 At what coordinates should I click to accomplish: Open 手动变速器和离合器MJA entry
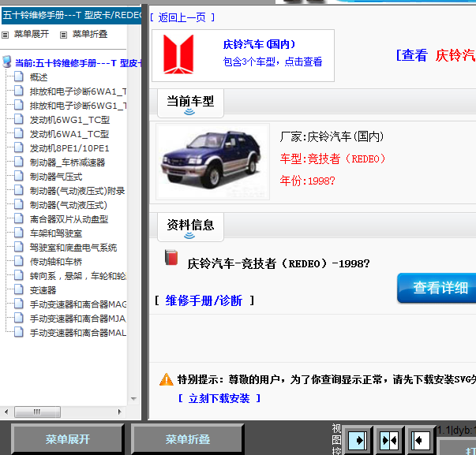78,319
